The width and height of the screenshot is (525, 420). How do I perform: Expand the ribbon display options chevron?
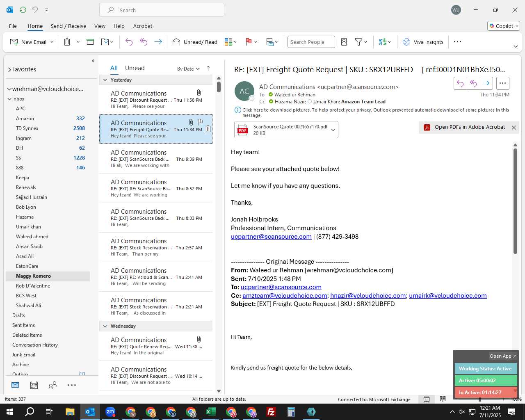(x=516, y=46)
